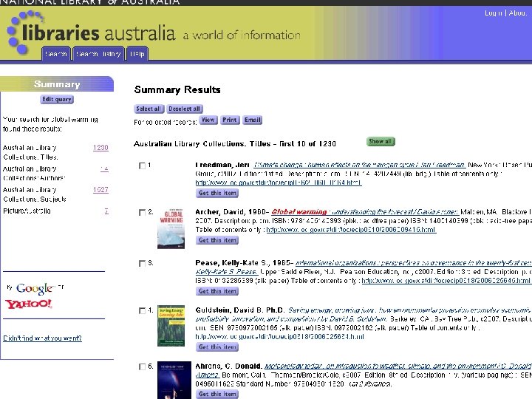The image size is (532, 399).
Task: Print the selected records
Action: (230, 120)
